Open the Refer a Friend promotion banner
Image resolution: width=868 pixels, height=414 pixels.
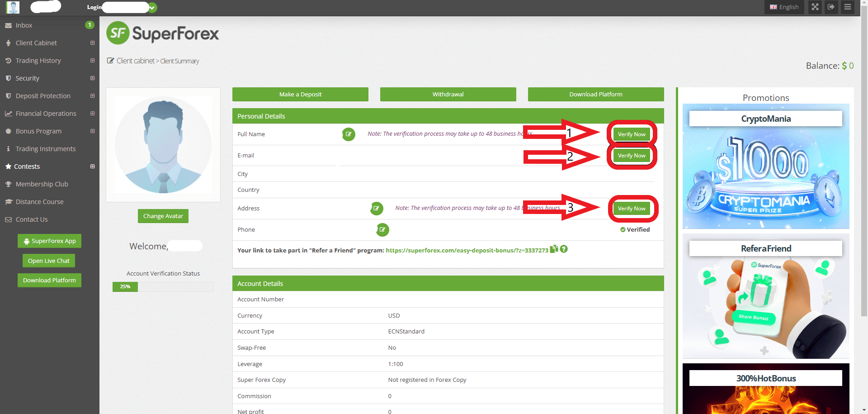click(766, 296)
